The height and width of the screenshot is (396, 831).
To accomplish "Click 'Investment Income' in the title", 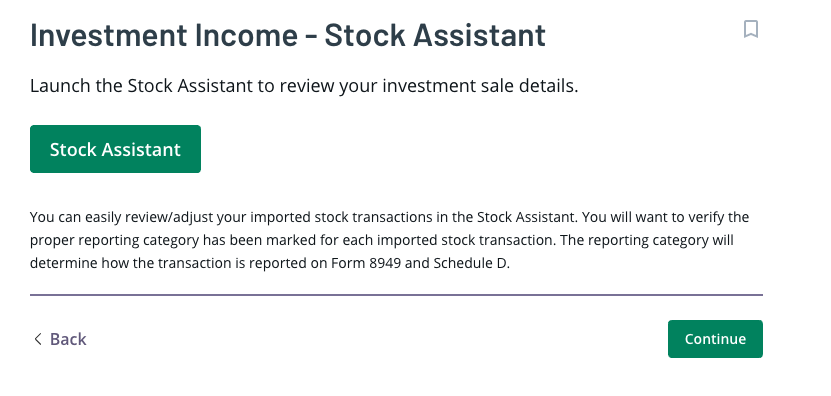I will click(164, 35).
